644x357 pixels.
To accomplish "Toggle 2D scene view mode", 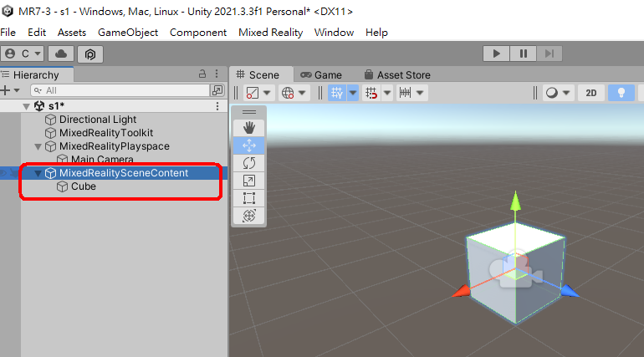I will coord(591,93).
